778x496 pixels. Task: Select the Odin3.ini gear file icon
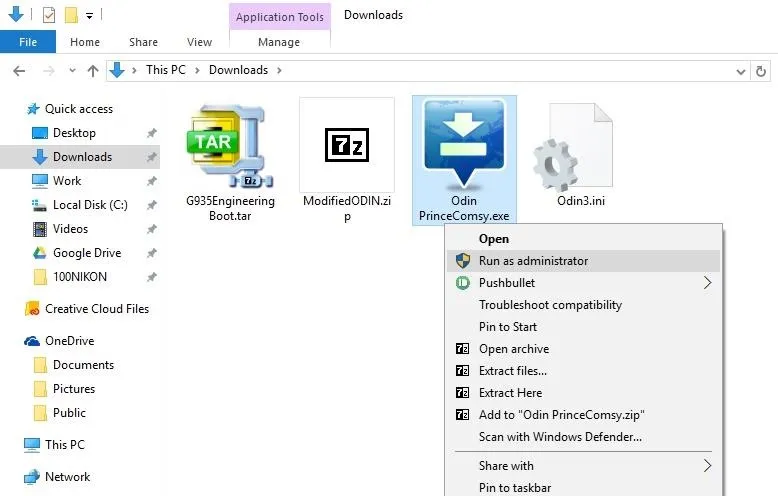[x=573, y=148]
